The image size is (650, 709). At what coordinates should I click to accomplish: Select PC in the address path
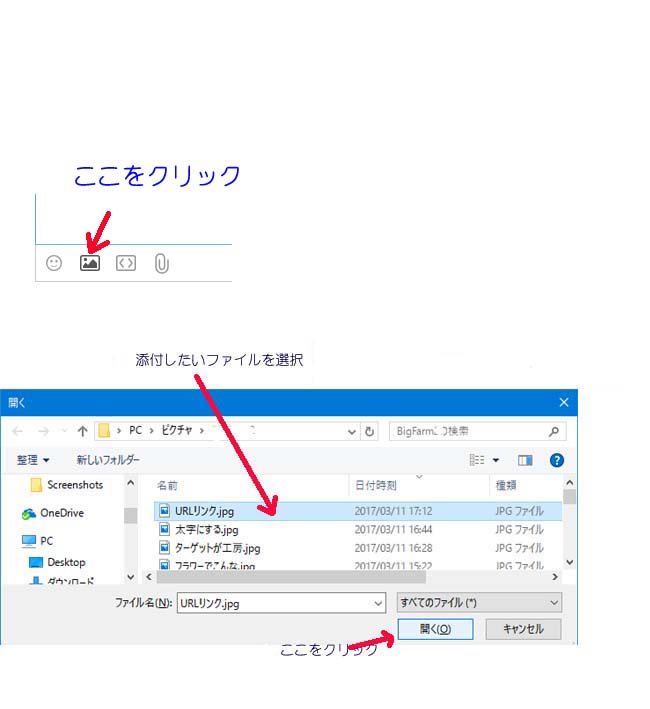[135, 430]
